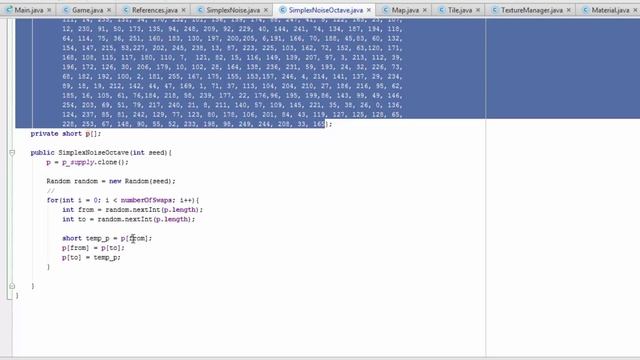Switch to the Main.java tab
This screenshot has width=640, height=360.
click(29, 10)
